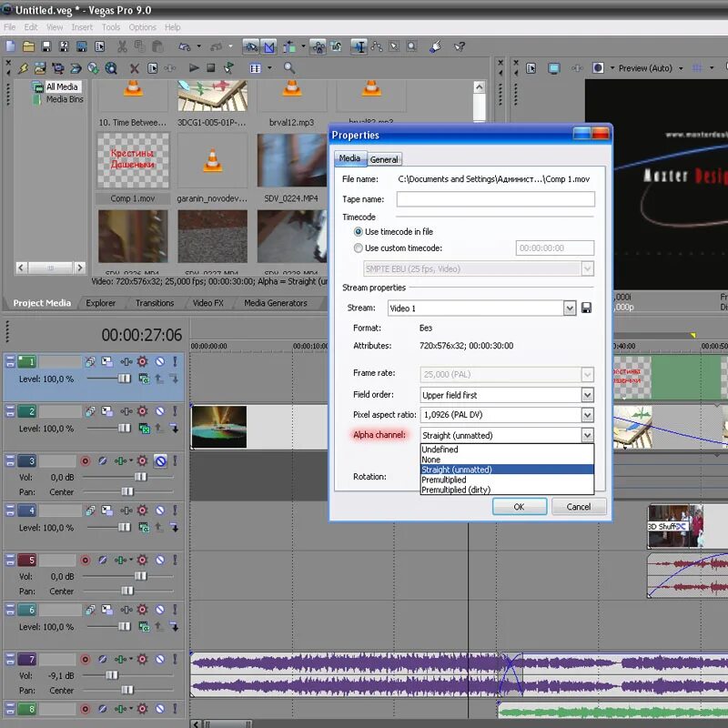
Task: Toggle Mute on audio track 3
Action: pos(160,460)
